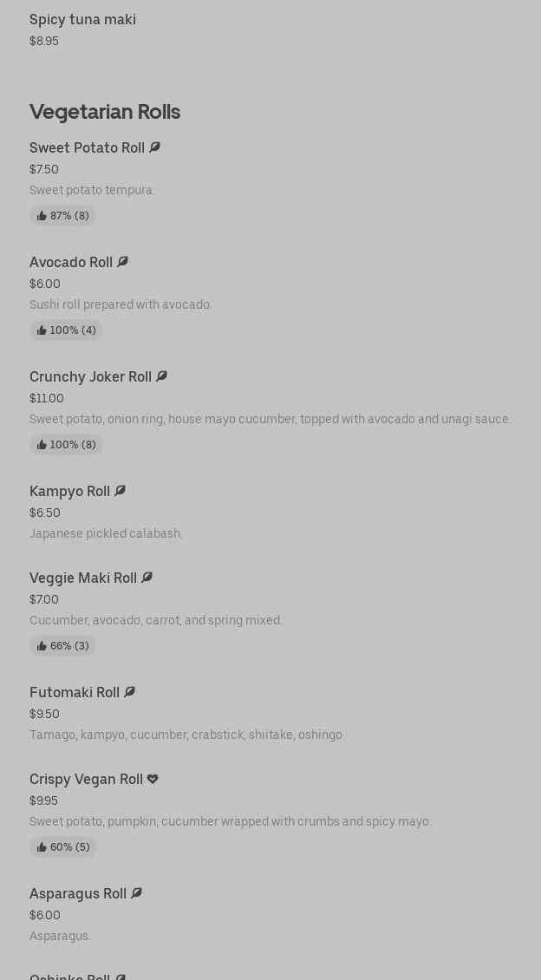The height and width of the screenshot is (980, 541).
Task: Click the 60% (5) rating under Crispy Vegan Roll
Action: click(x=62, y=847)
